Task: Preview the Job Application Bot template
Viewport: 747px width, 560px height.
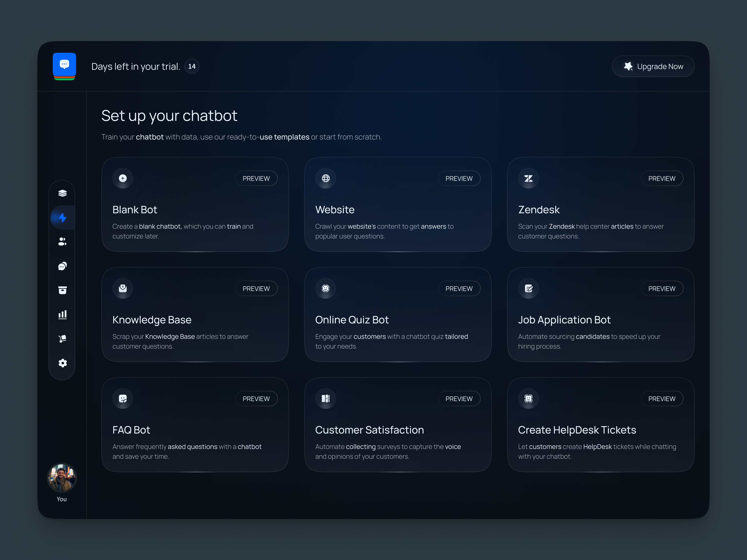Action: tap(662, 288)
